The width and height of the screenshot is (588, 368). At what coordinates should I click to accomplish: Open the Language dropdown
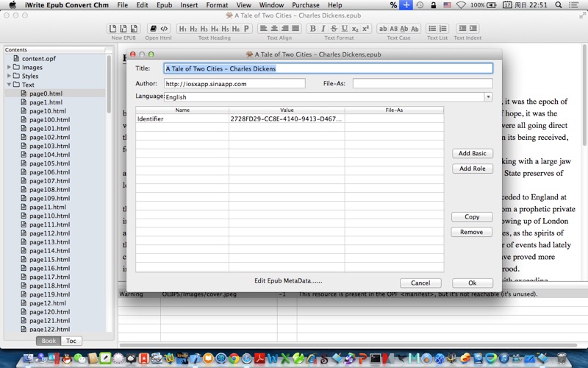(488, 97)
